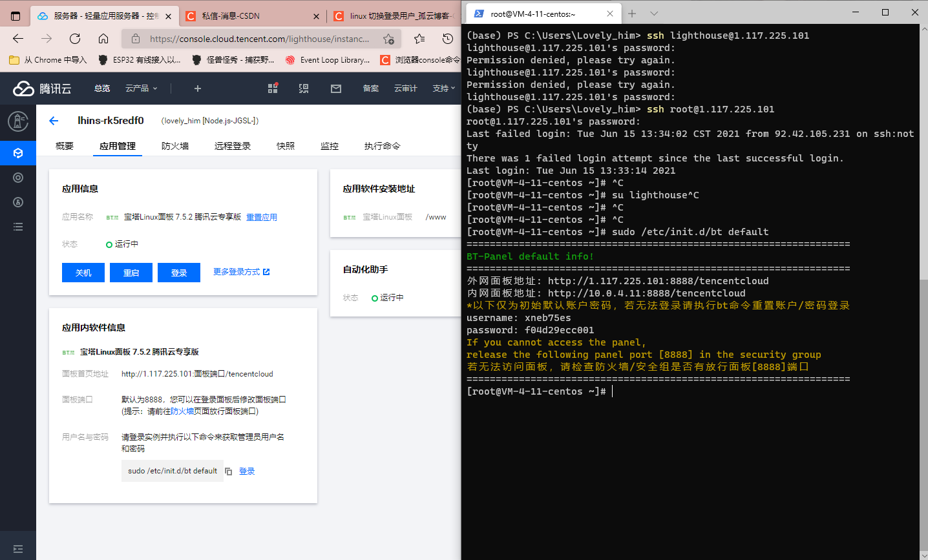Open the 应用管理 tab
Screen dimensions: 928x560
point(118,146)
